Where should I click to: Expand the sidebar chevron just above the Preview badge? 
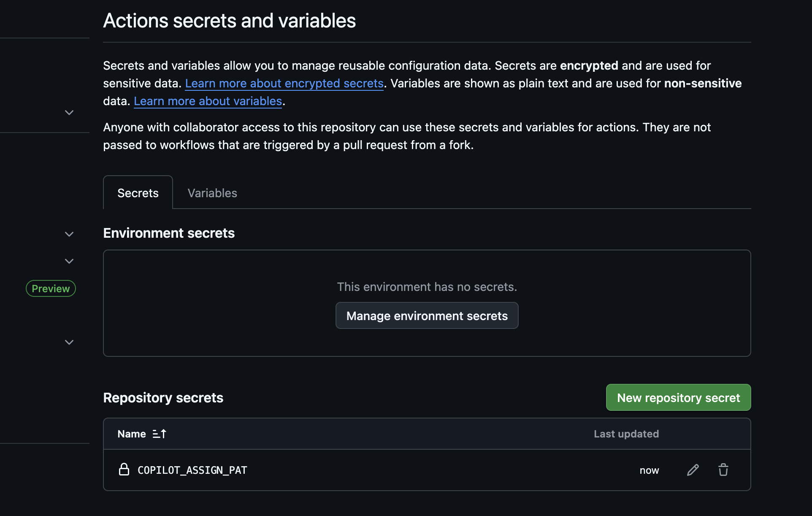[69, 261]
